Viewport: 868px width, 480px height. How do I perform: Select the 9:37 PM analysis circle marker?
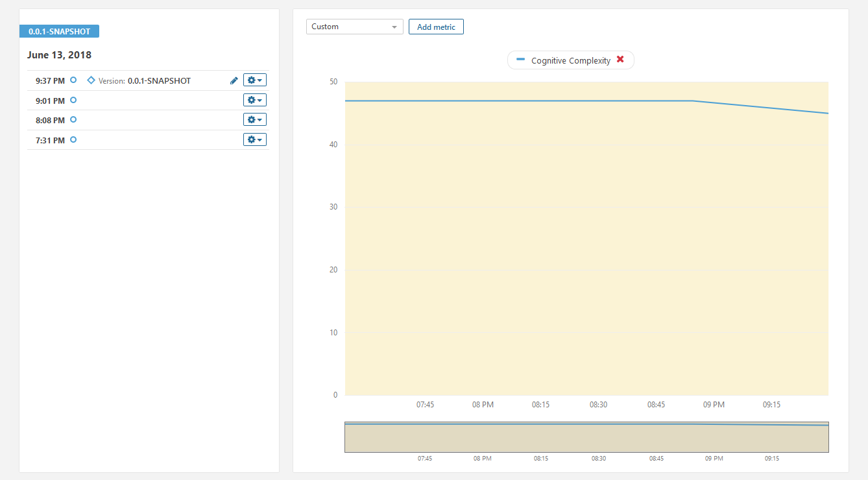click(x=73, y=80)
